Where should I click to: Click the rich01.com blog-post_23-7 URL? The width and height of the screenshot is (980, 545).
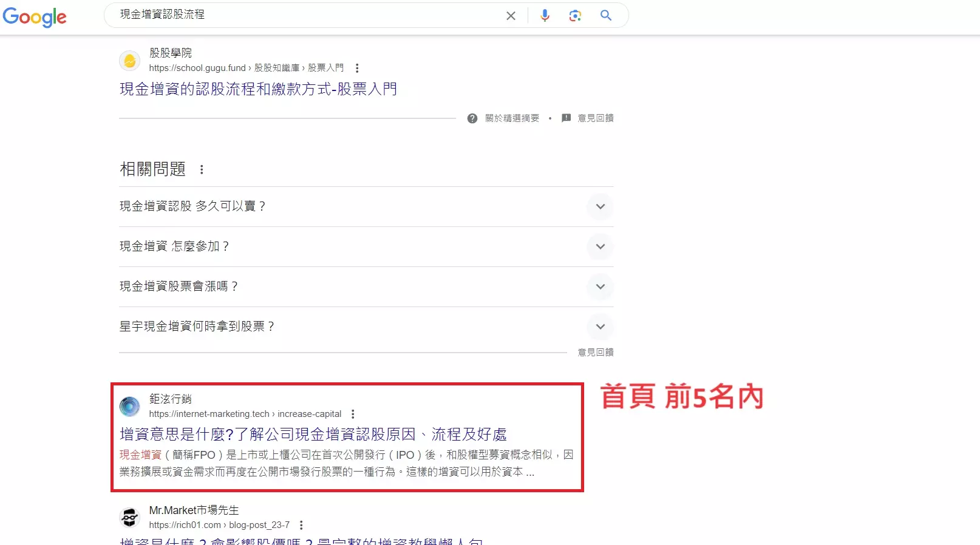[219, 525]
